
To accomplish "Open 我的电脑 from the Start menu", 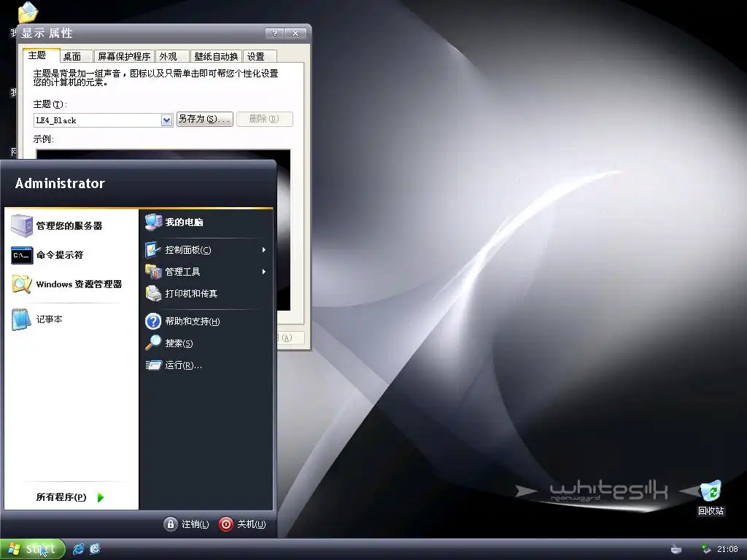I will point(206,222).
